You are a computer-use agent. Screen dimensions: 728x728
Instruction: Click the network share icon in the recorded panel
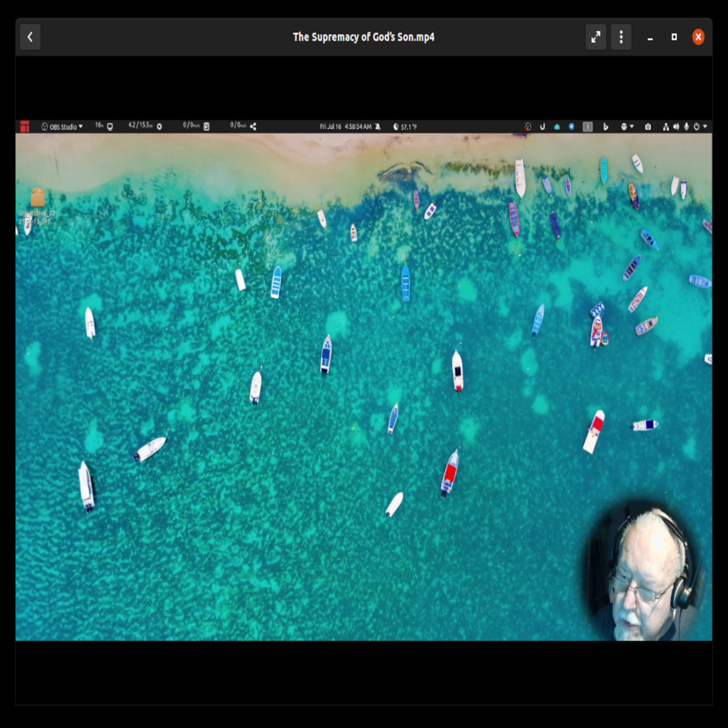253,127
